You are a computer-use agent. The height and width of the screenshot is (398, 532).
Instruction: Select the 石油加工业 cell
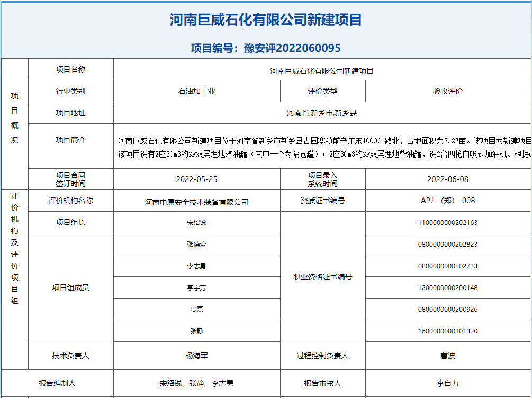(x=197, y=91)
